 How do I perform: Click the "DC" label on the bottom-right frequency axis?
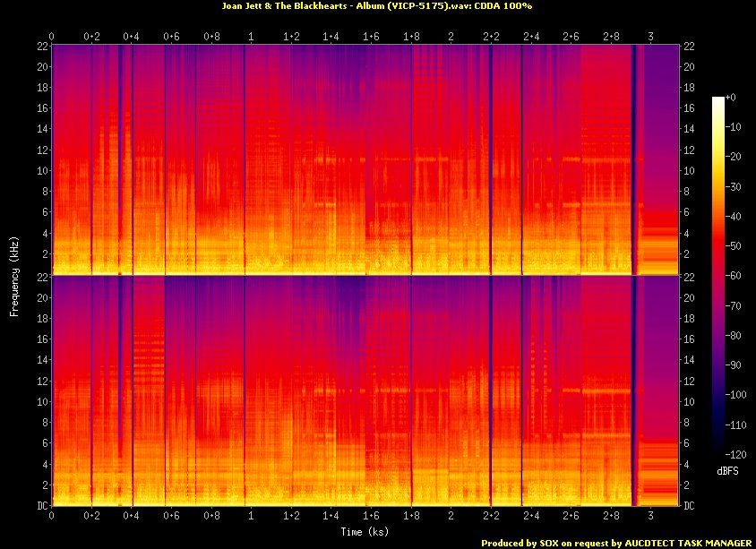pyautogui.click(x=688, y=506)
